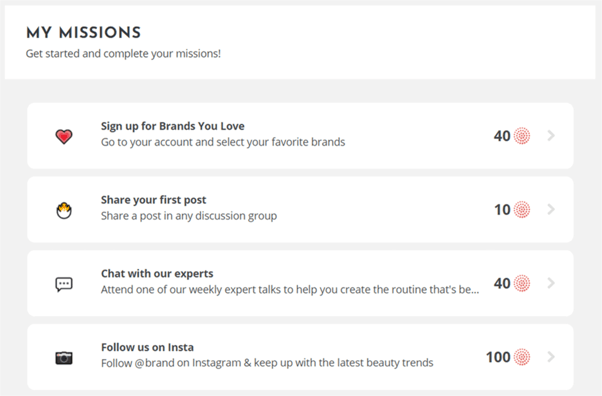The width and height of the screenshot is (602, 396).
Task: Select Share your first post title
Action: (154, 200)
